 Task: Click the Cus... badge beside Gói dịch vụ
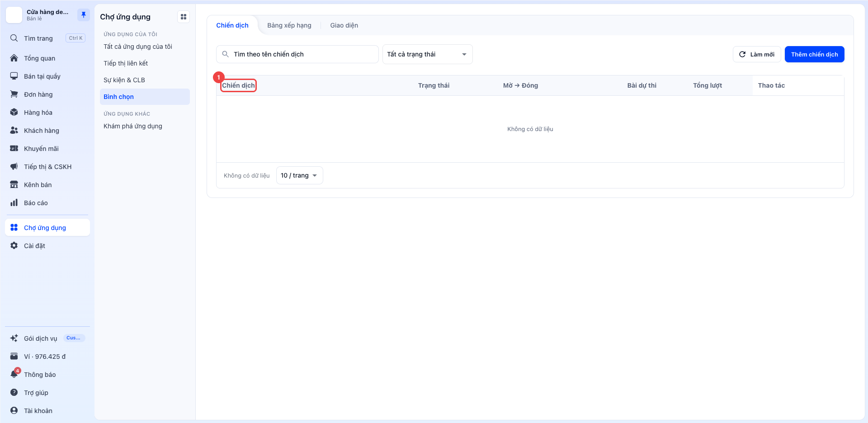74,338
